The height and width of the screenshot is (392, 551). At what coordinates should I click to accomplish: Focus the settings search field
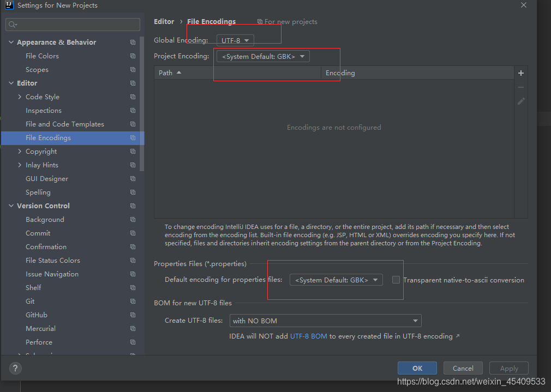[x=73, y=24]
